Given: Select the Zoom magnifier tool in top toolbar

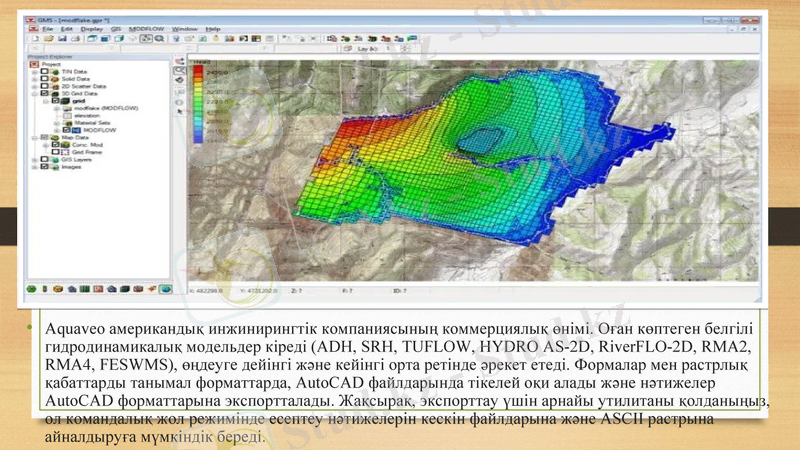Looking at the screenshot, I should click(159, 39).
